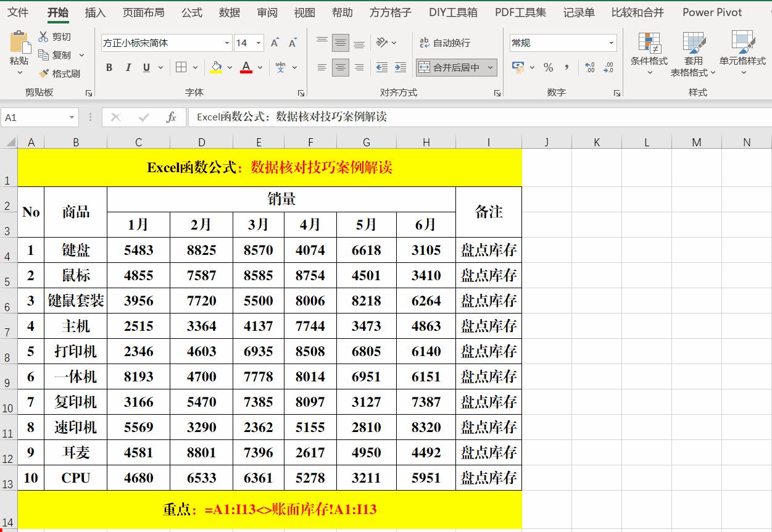
Task: Click the Insert Function (fx) icon
Action: click(x=171, y=117)
